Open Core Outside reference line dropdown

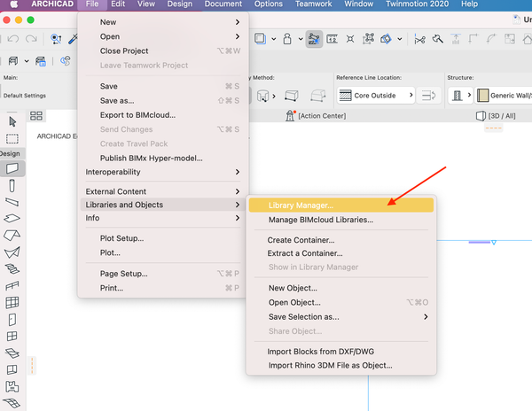[376, 96]
